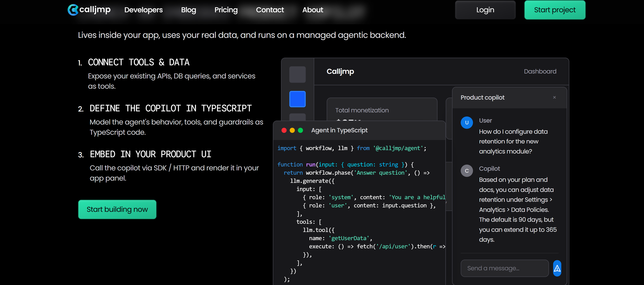Click the top sidebar square icon in Calljmp dashboard

pyautogui.click(x=297, y=74)
